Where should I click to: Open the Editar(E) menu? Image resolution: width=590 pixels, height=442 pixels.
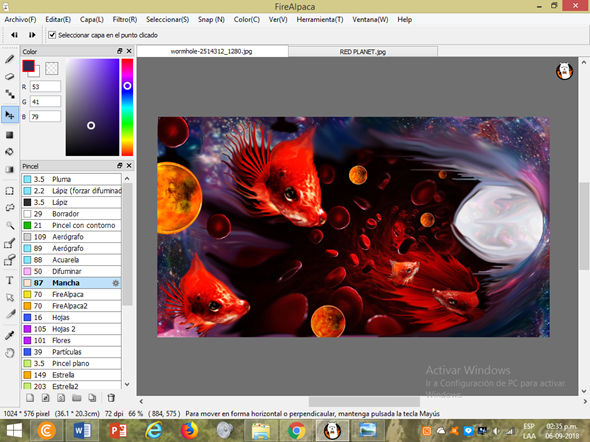[x=58, y=20]
